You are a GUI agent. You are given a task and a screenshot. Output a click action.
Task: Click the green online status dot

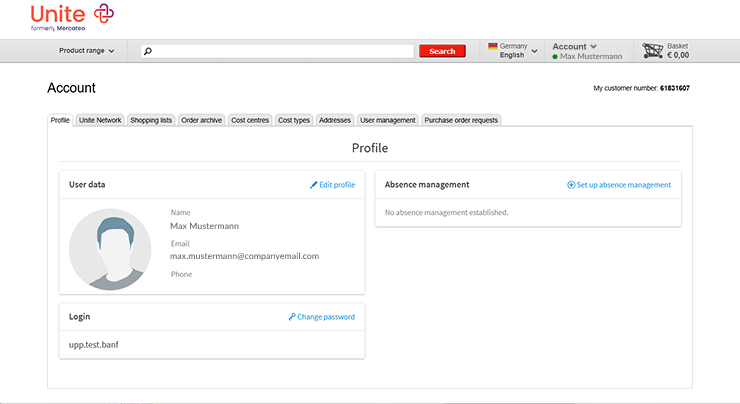555,57
